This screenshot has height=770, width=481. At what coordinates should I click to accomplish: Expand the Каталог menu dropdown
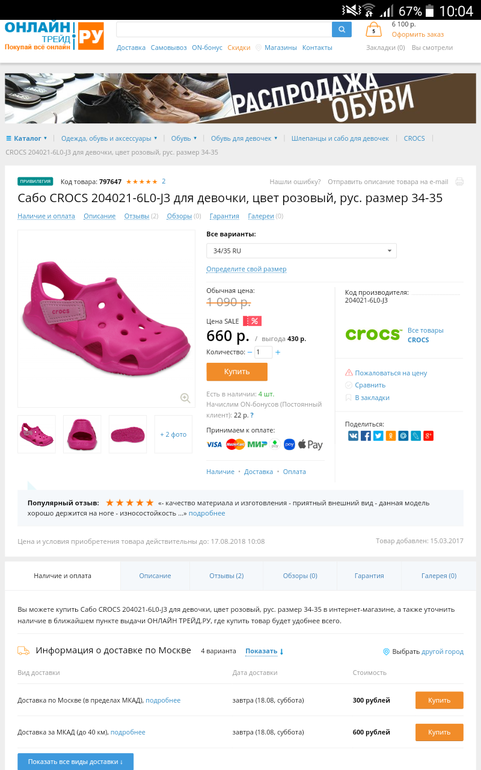point(27,138)
